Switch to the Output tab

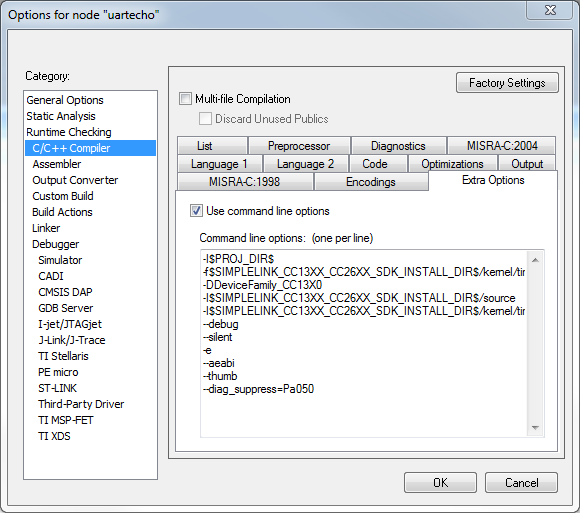pyautogui.click(x=527, y=164)
